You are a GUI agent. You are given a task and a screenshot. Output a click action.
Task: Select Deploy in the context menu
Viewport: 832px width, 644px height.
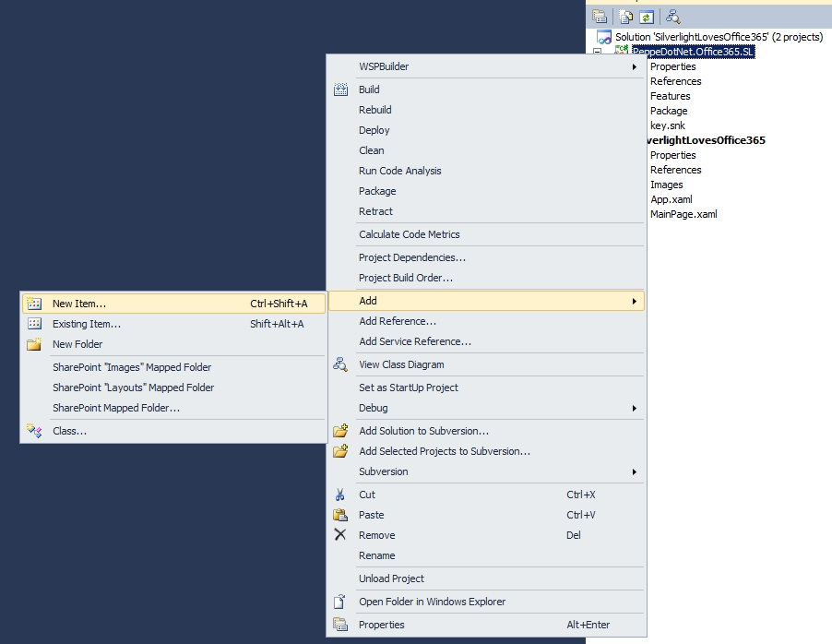pos(487,130)
